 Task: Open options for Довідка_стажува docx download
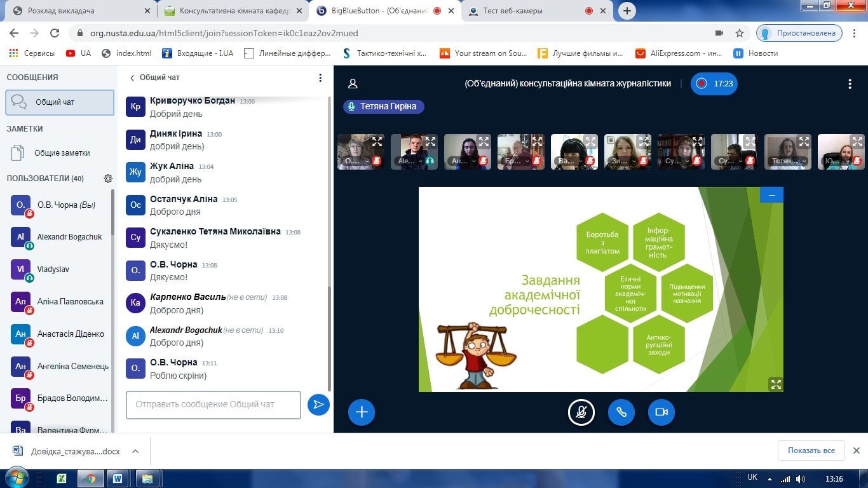135,451
